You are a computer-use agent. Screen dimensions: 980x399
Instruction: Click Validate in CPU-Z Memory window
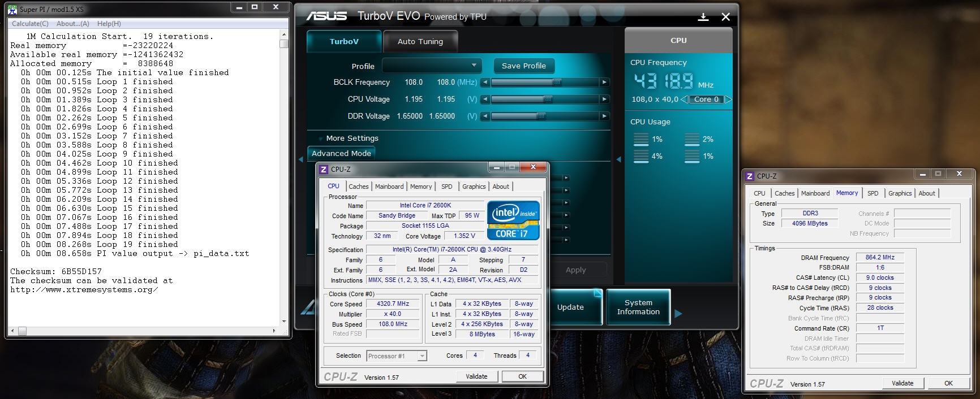(902, 383)
